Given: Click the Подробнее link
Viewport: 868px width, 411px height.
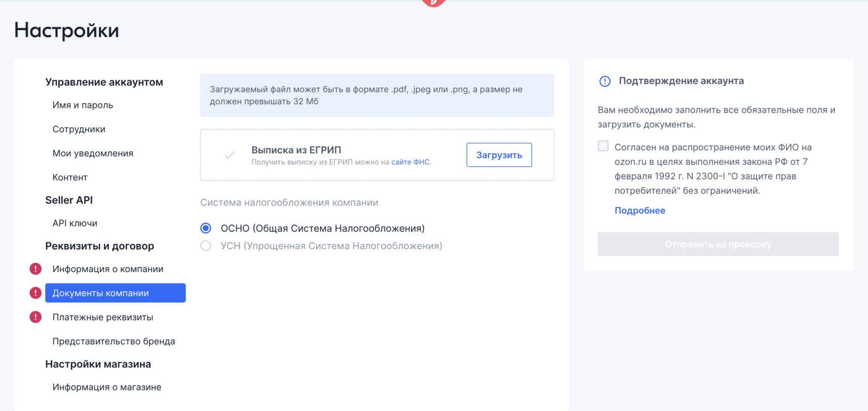Looking at the screenshot, I should (x=640, y=211).
